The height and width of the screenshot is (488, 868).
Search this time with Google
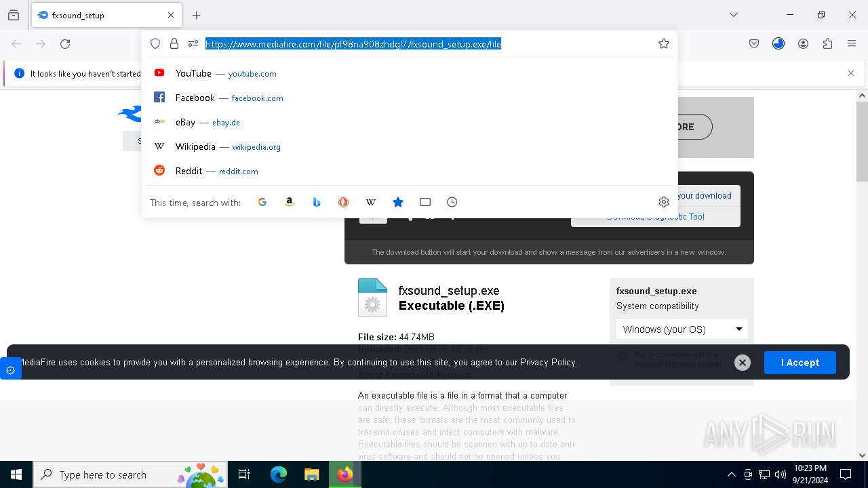pyautogui.click(x=262, y=202)
